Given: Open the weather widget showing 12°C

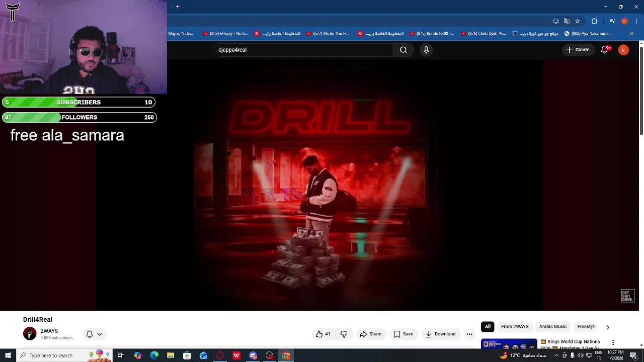Looking at the screenshot, I should [523, 355].
